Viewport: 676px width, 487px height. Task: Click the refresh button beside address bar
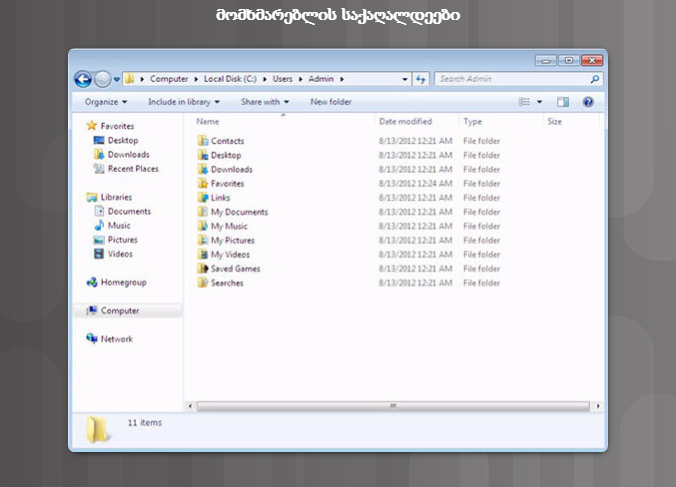[x=421, y=79]
